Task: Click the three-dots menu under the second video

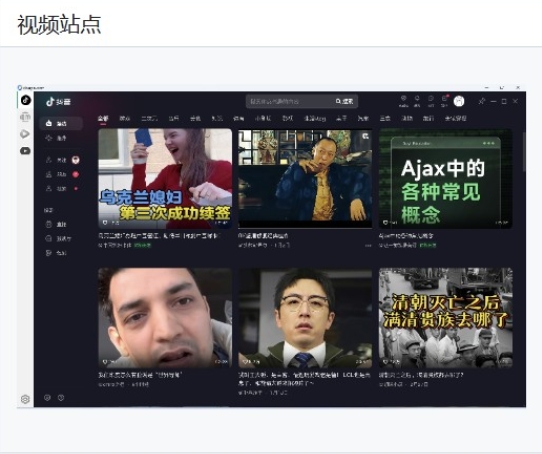Action: (x=368, y=245)
